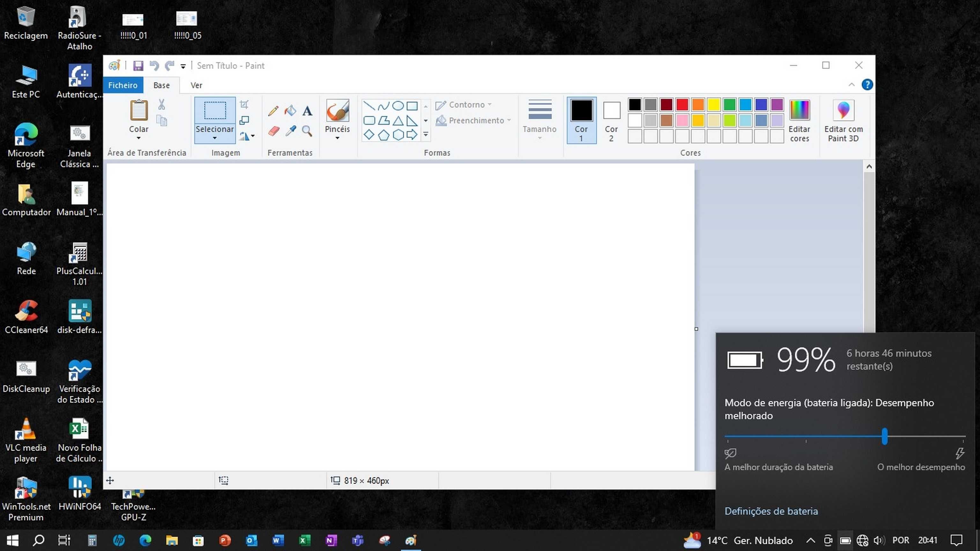980x551 pixels.
Task: Click the Save icon in title bar
Action: [138, 66]
